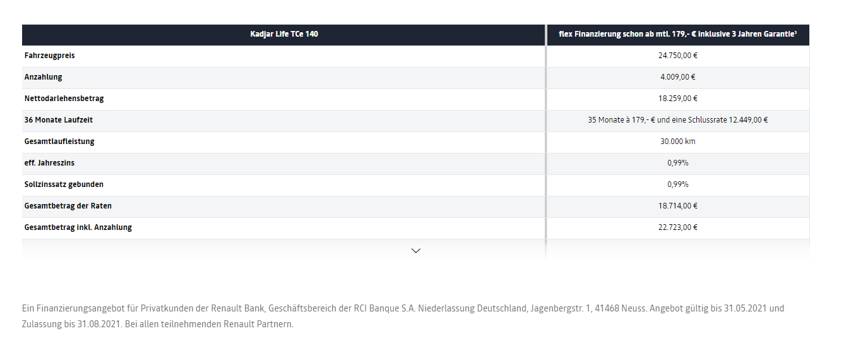Screen dimensions: 868x338
Task: Select the 4.009,00 € down payment value
Action: click(677, 77)
